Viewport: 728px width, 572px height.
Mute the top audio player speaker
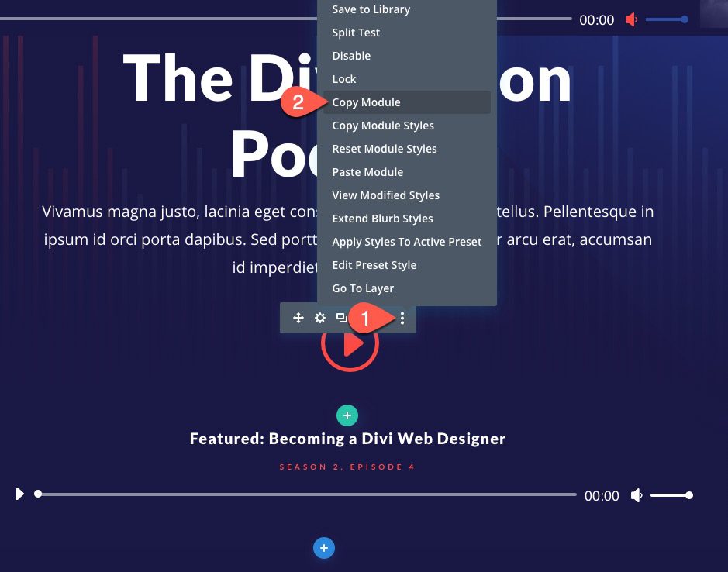point(630,19)
